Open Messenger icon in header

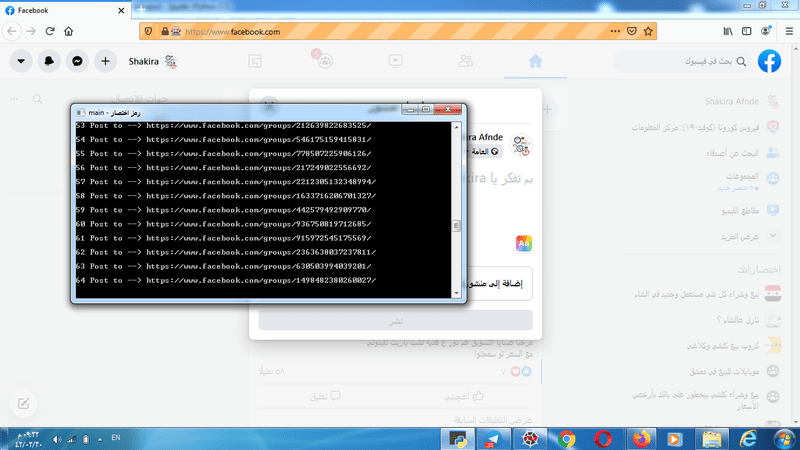77,61
